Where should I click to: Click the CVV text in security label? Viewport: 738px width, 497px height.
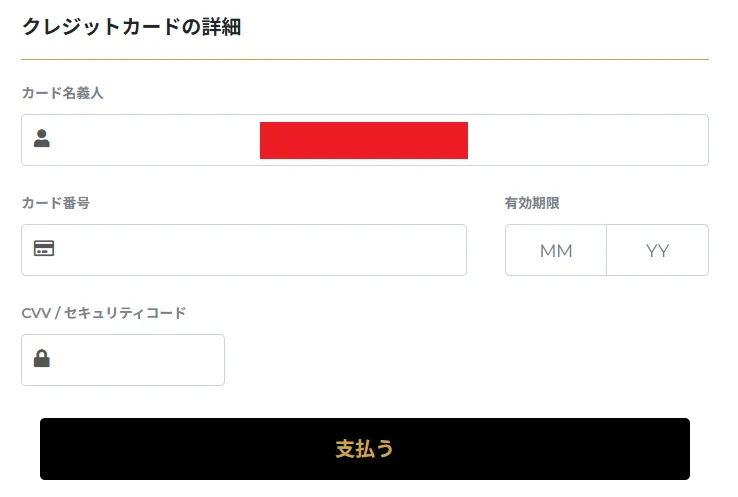(x=37, y=313)
